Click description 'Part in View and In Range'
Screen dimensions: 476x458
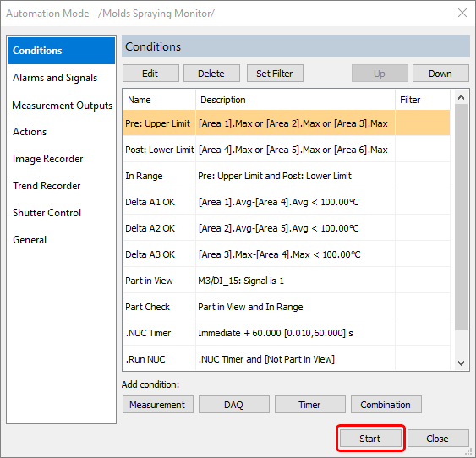250,307
